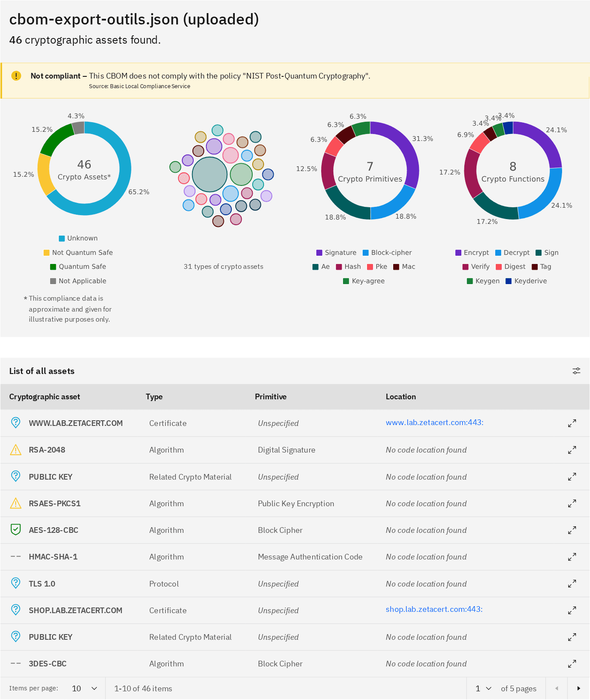590x700 pixels.
Task: Click the quantum safe shield icon beside AES-128-CBC
Action: click(x=16, y=530)
